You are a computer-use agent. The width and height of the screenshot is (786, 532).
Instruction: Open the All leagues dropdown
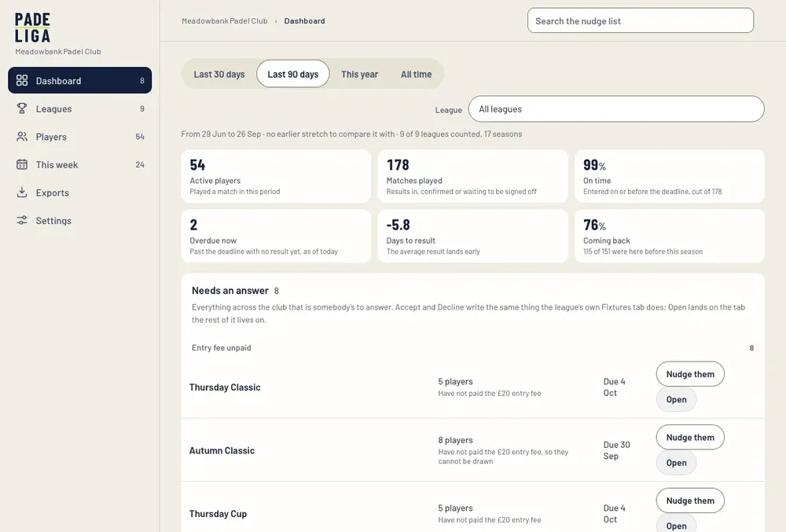(616, 108)
